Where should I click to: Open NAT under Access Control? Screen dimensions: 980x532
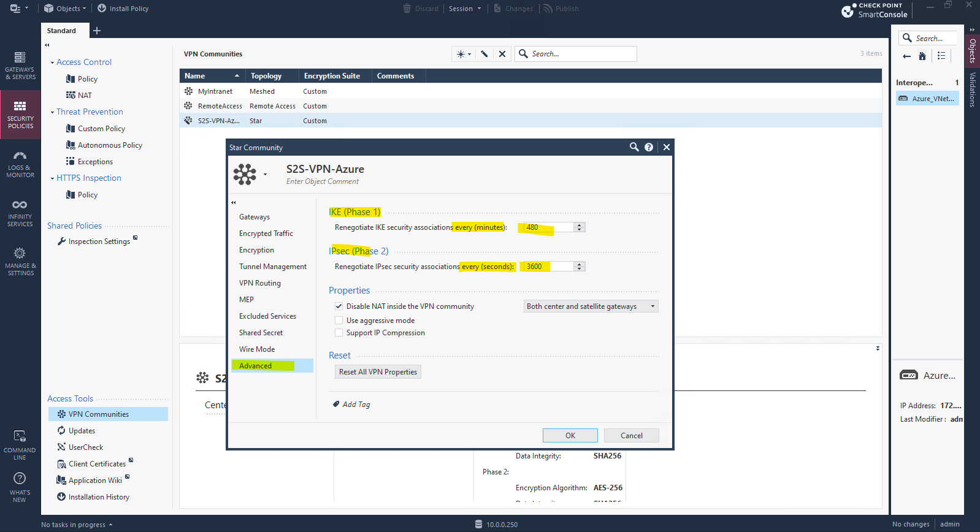tap(85, 96)
